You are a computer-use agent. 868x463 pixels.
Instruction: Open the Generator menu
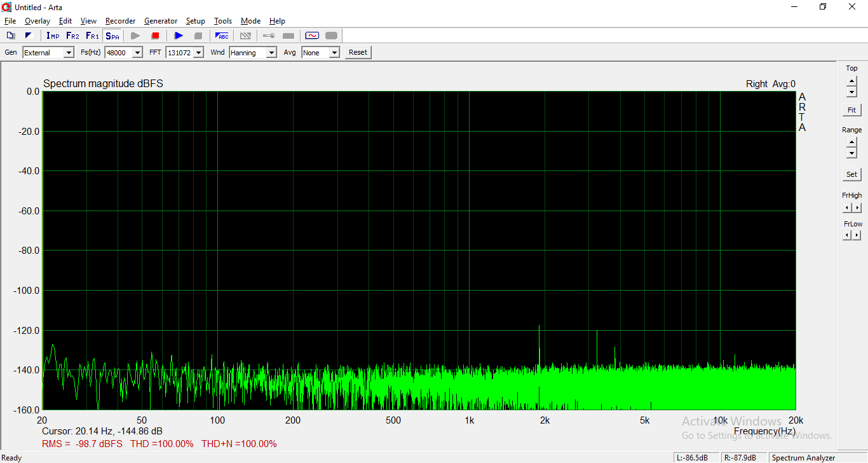161,21
